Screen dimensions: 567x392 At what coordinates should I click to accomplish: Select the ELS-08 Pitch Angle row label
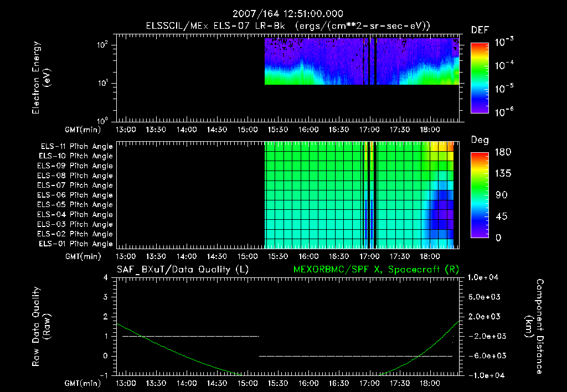coord(75,176)
